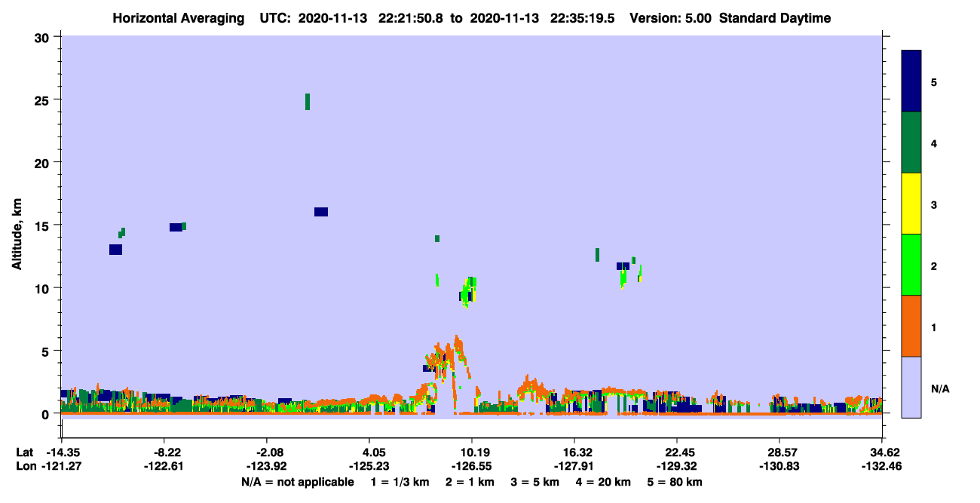The height and width of the screenshot is (503, 980).
Task: Select the yellow color bar segment labeled 3
Action: point(911,204)
